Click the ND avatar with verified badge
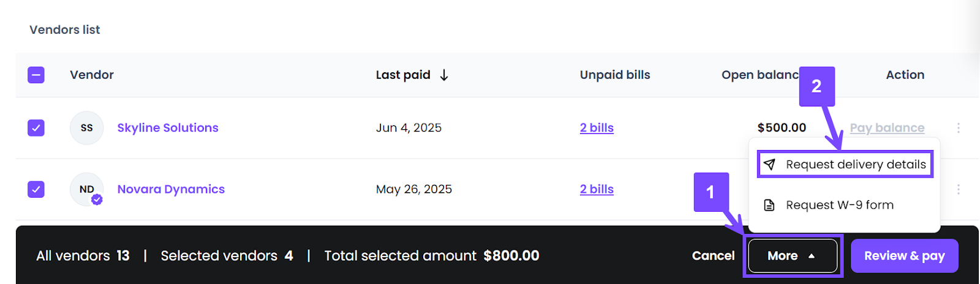The image size is (980, 284). click(87, 189)
